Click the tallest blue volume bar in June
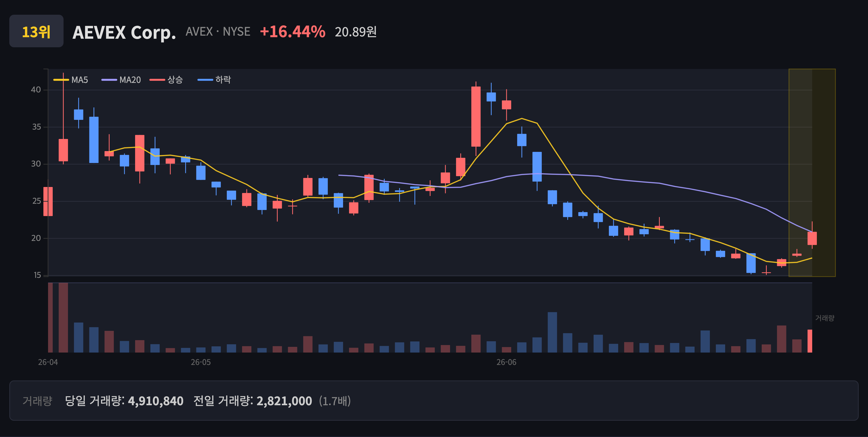This screenshot has height=437, width=868. tap(552, 332)
